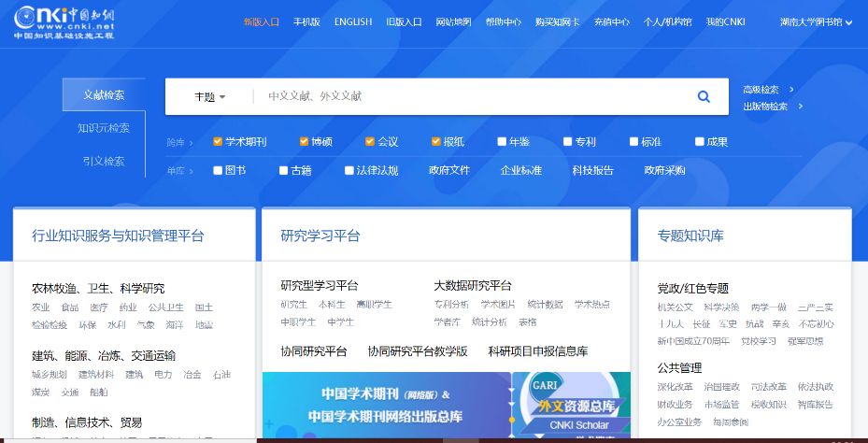Expand the 单库 single-database arrow
Image resolution: width=868 pixels, height=443 pixels.
tap(191, 171)
